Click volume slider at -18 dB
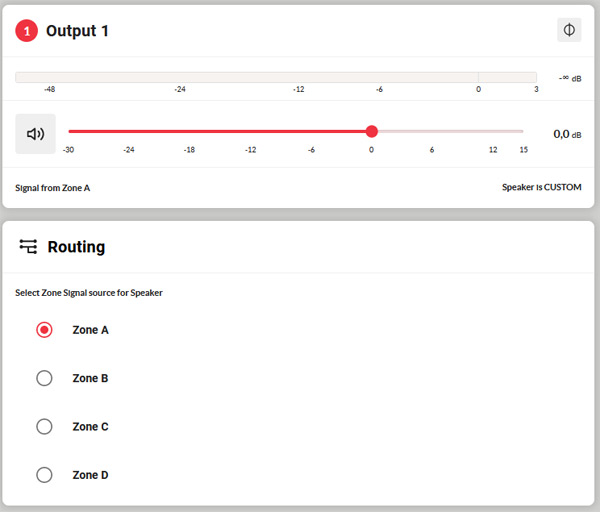Screen dimensions: 600x512 tap(189, 131)
